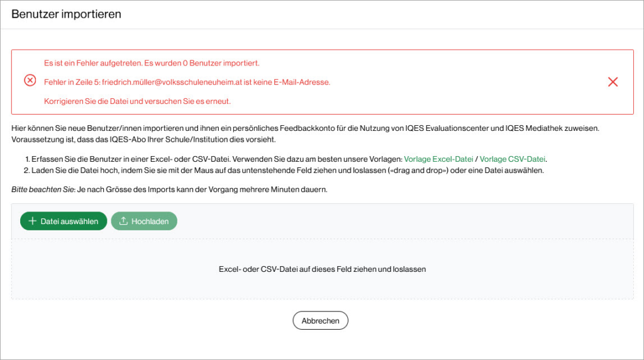Download the Vorlage Excel-Datei template
The width and height of the screenshot is (644, 360).
click(439, 160)
